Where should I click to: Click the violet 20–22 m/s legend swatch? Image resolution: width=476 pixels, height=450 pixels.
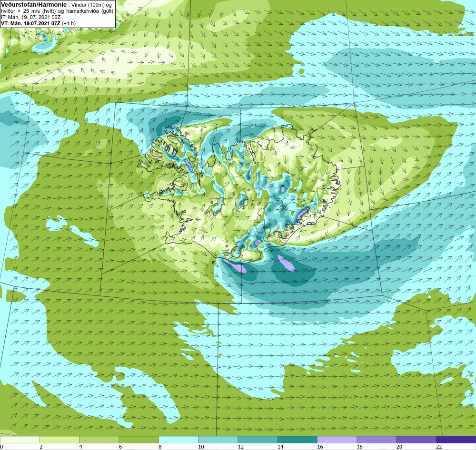click(x=416, y=440)
